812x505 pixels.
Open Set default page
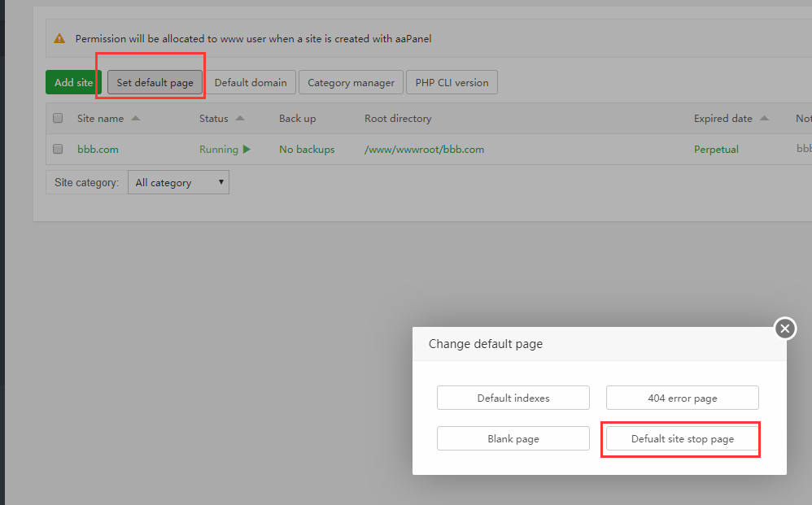pyautogui.click(x=155, y=82)
